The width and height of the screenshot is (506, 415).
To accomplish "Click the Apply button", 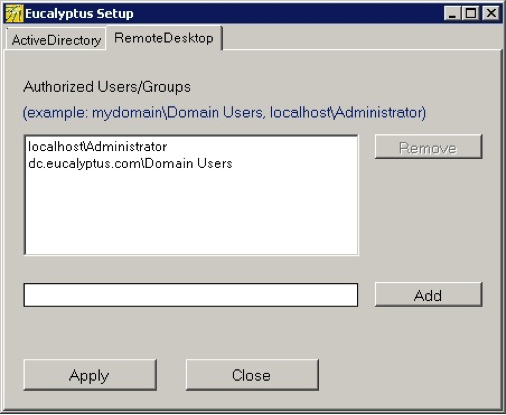I will click(x=90, y=375).
